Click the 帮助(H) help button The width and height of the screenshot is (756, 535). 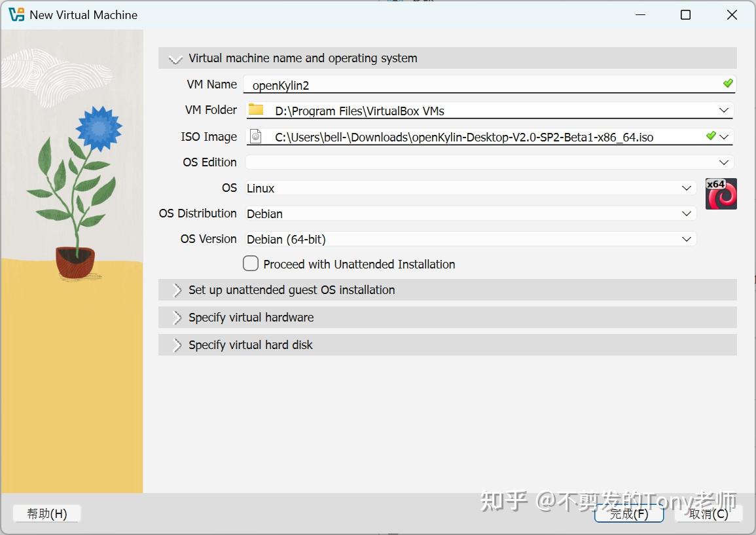pyautogui.click(x=46, y=513)
